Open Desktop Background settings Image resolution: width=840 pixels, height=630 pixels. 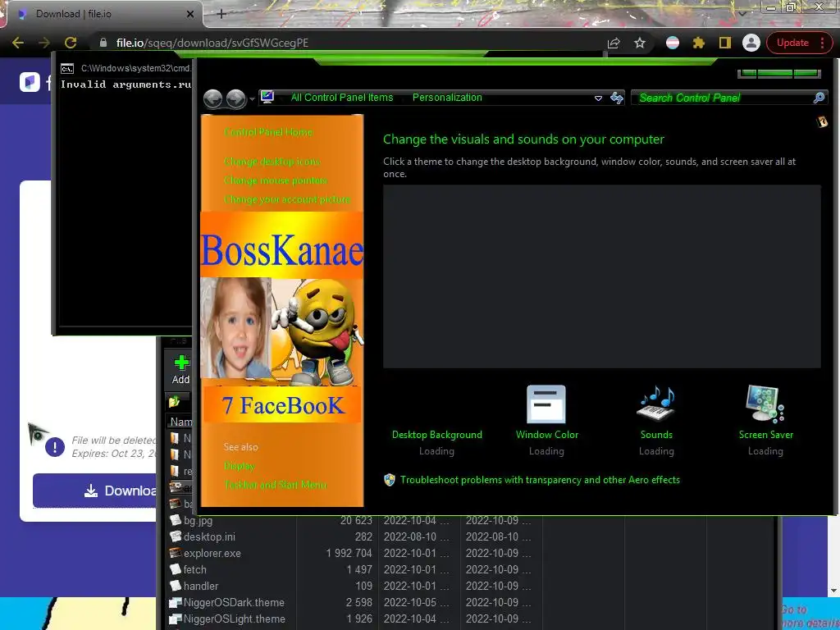(x=436, y=435)
